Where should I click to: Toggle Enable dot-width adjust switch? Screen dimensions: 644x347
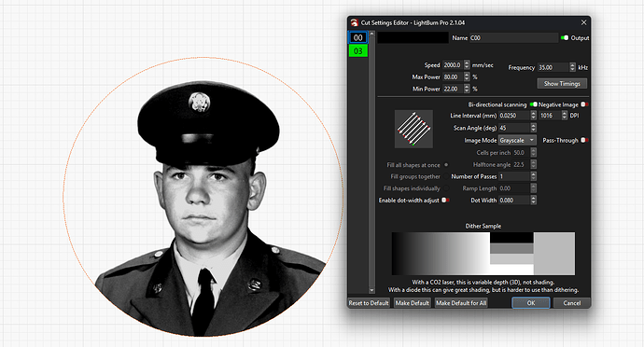[445, 200]
